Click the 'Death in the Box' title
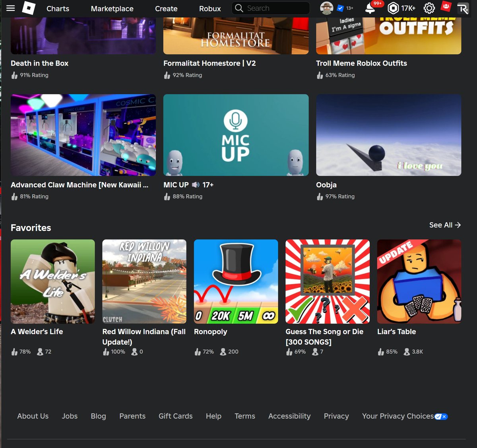The height and width of the screenshot is (448, 477). (x=39, y=63)
